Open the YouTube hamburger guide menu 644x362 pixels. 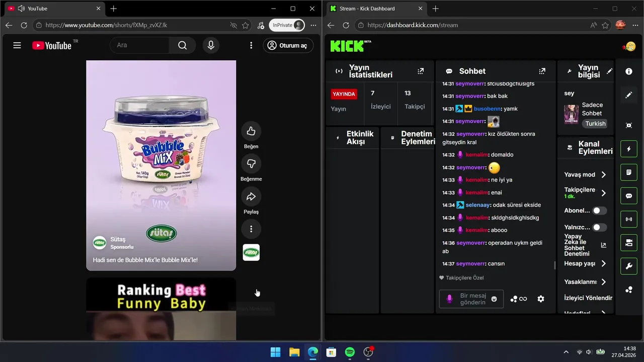pyautogui.click(x=17, y=45)
